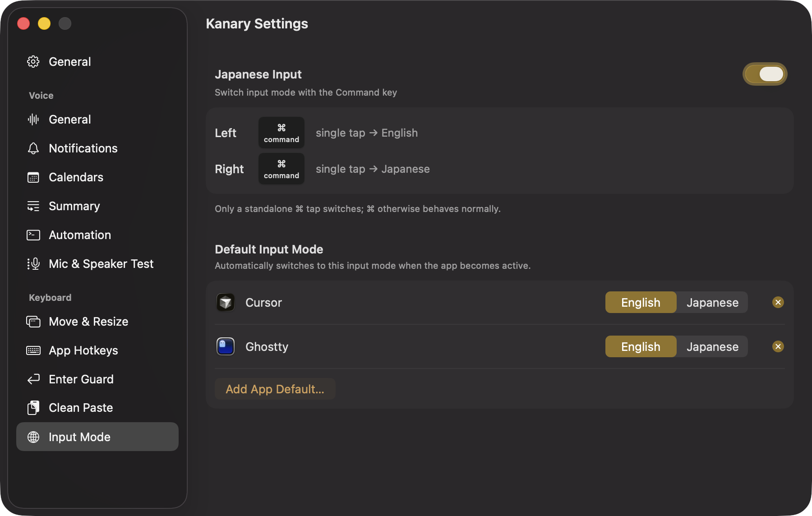The height and width of the screenshot is (516, 812).
Task: Select the Input Mode sidebar item
Action: point(97,437)
